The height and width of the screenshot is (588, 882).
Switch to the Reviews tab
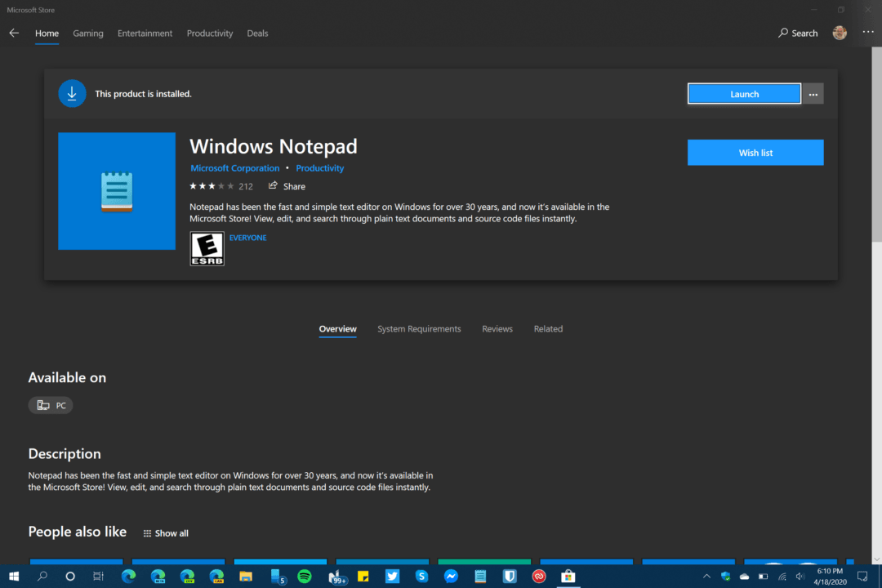(x=497, y=328)
